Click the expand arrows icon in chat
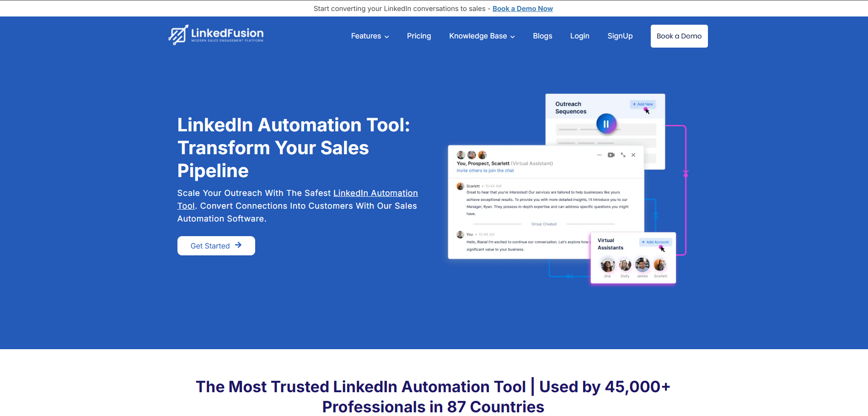 (x=623, y=155)
